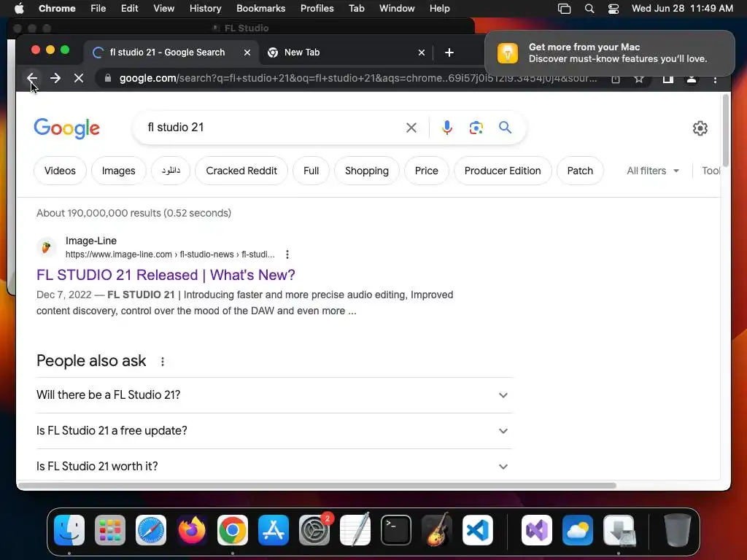Open App Store from the Dock
The width and height of the screenshot is (747, 560).
click(274, 530)
